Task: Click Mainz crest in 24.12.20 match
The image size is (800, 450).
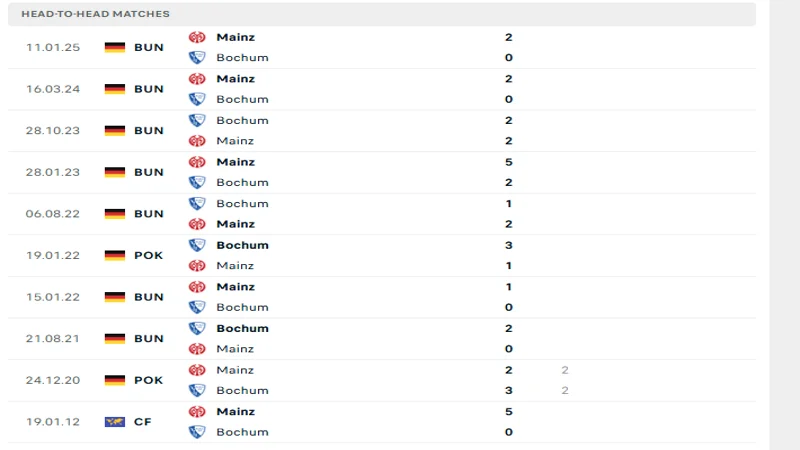Action: coord(197,370)
